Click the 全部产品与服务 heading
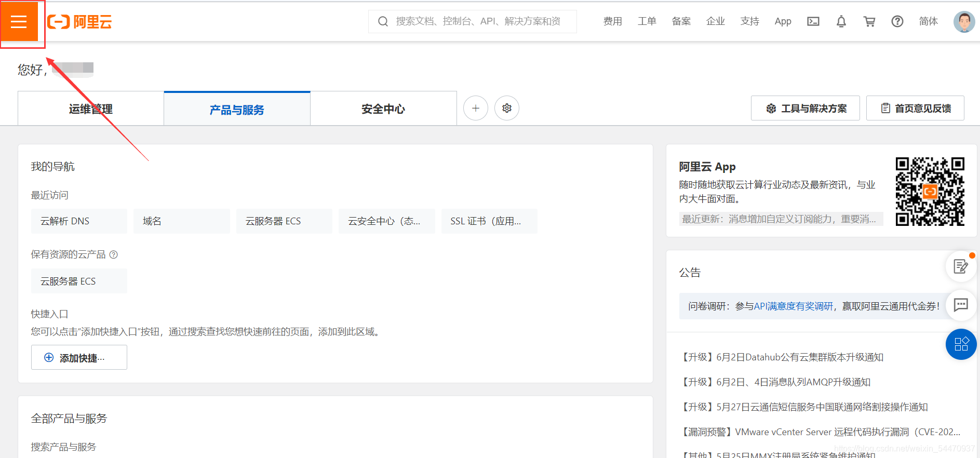 [x=69, y=419]
